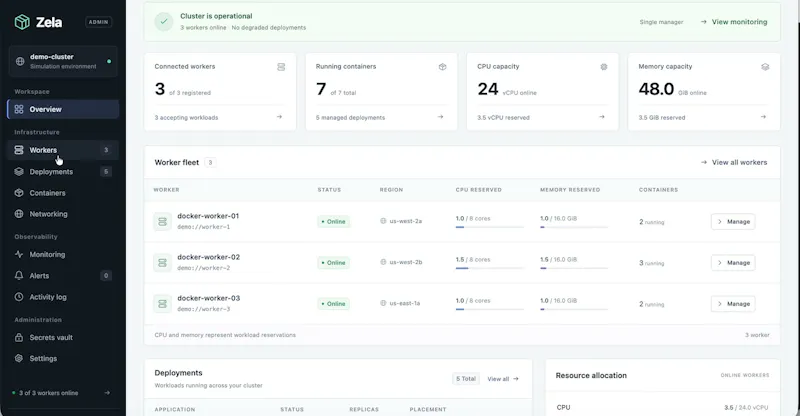
Task: Open Workers in the sidebar
Action: [63, 150]
